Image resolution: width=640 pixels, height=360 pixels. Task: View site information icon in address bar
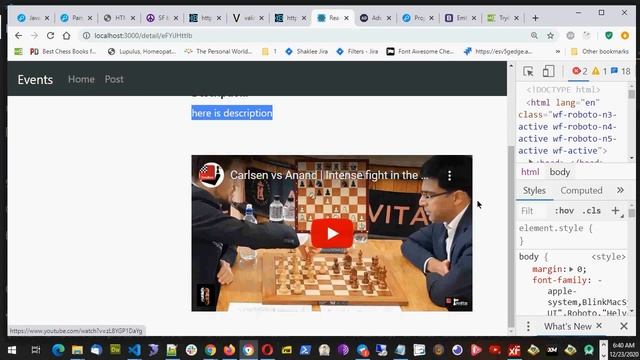coord(86,36)
